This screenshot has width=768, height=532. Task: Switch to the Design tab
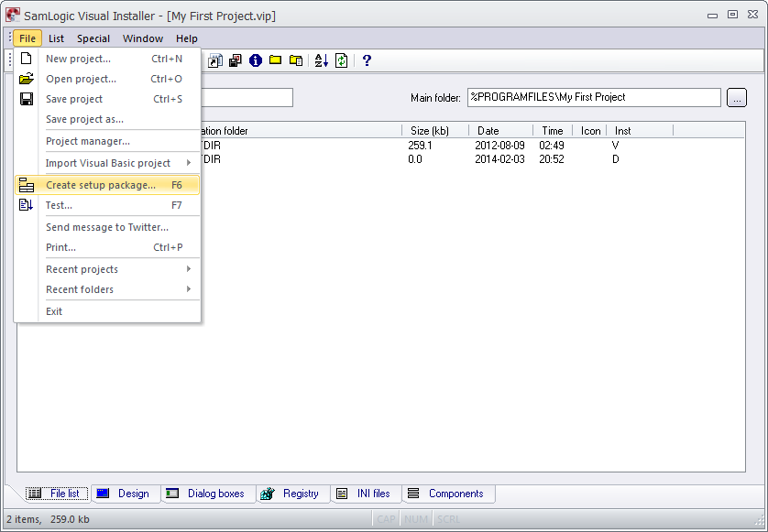125,494
